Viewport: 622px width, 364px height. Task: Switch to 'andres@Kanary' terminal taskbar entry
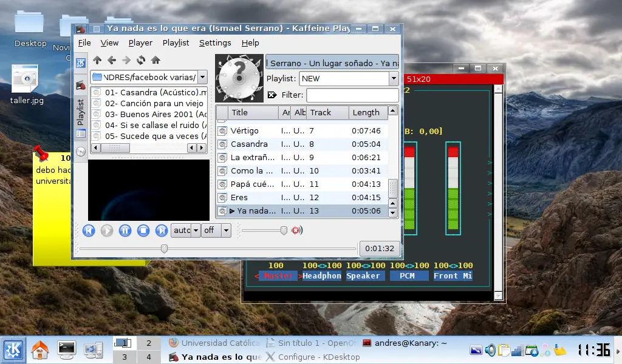[405, 343]
